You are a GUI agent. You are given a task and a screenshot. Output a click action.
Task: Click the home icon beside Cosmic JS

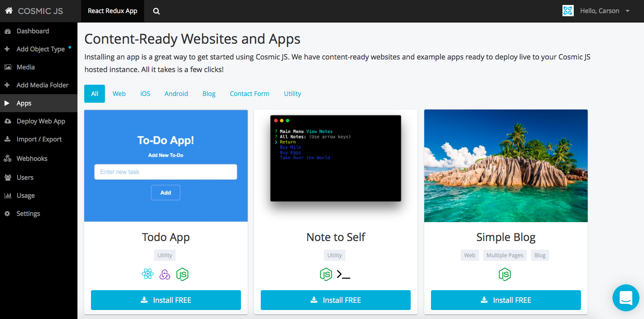pos(9,11)
